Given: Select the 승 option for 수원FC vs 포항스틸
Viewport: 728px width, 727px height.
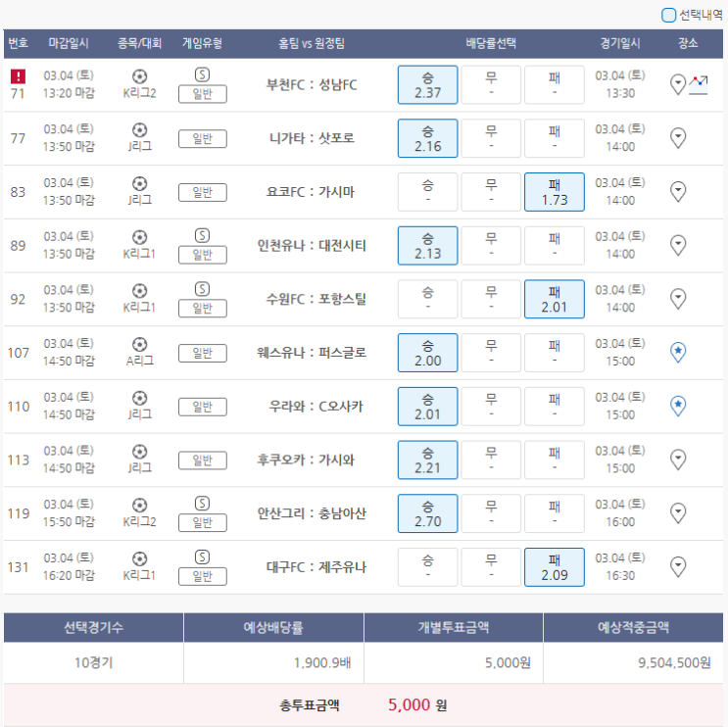Looking at the screenshot, I should (x=427, y=299).
